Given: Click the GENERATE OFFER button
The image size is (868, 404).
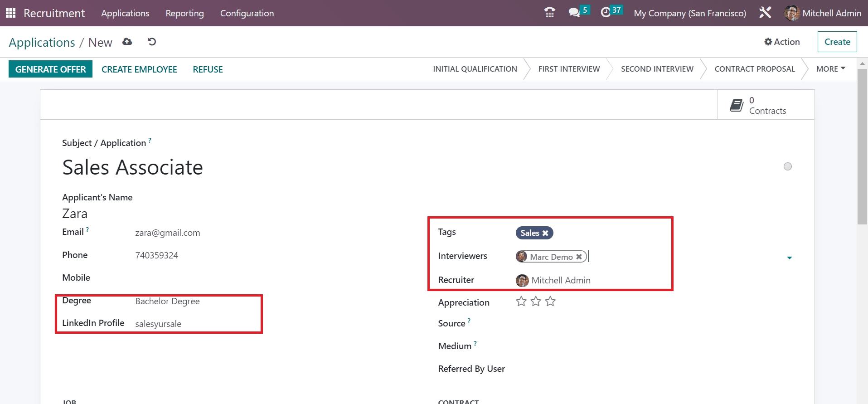Looking at the screenshot, I should click(50, 69).
